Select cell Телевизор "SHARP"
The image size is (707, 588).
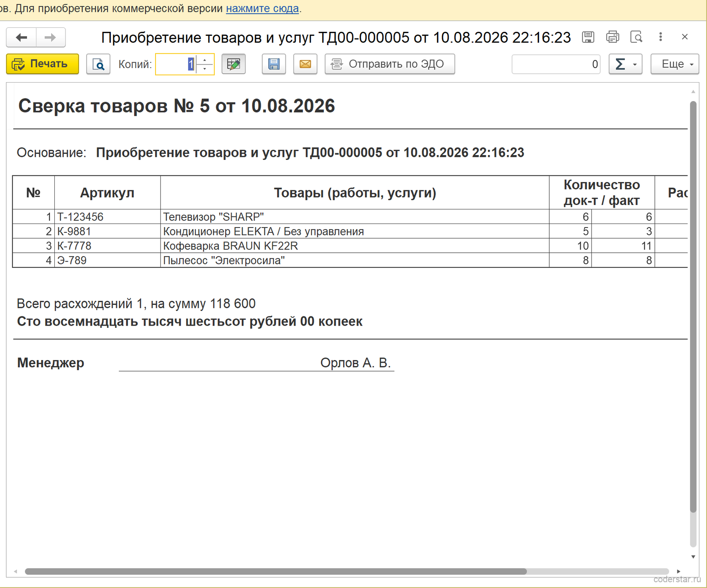click(x=355, y=217)
